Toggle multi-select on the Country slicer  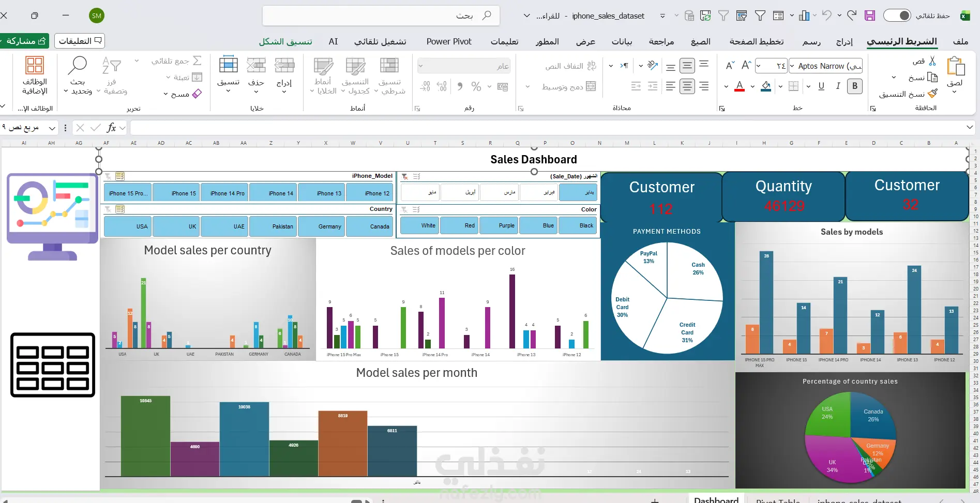[120, 209]
